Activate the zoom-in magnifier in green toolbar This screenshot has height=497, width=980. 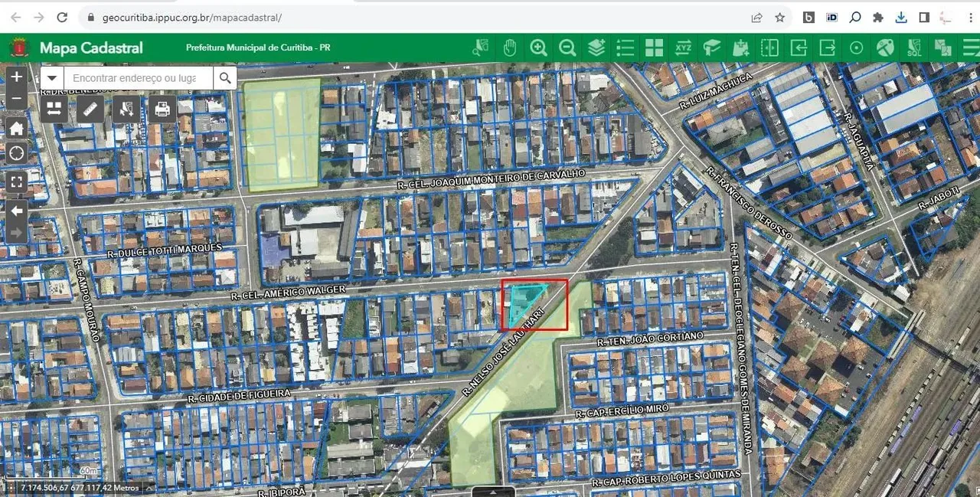(x=538, y=47)
